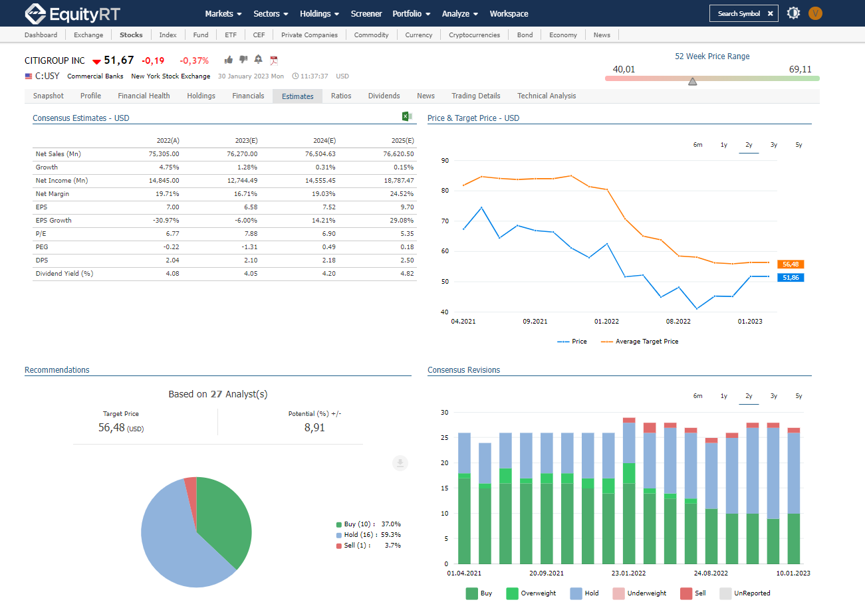
Task: Click the download icon above the pie chart
Action: [x=400, y=463]
